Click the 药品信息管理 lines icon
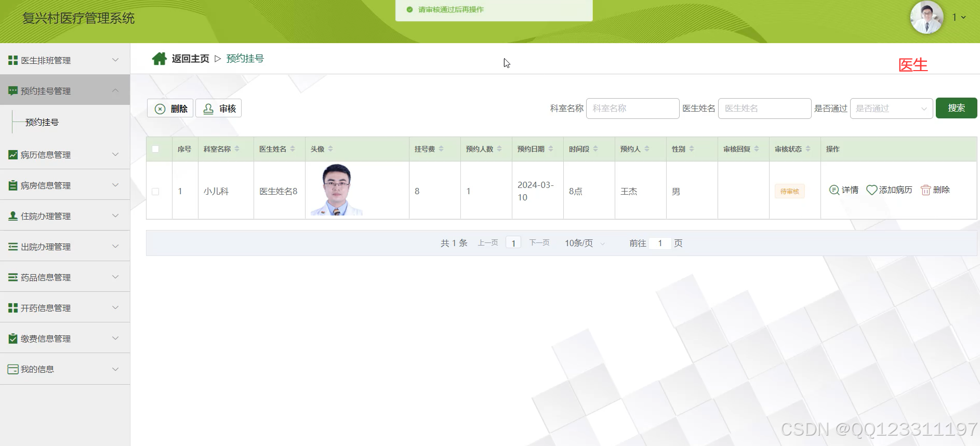Screen dimensions: 980x446 click(x=13, y=277)
